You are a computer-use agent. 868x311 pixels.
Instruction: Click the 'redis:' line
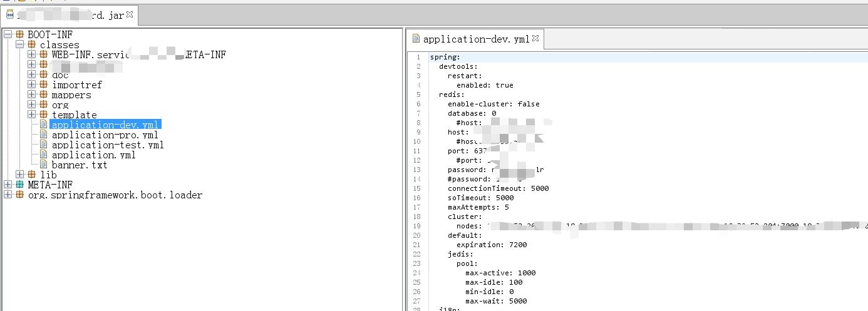[x=452, y=94]
